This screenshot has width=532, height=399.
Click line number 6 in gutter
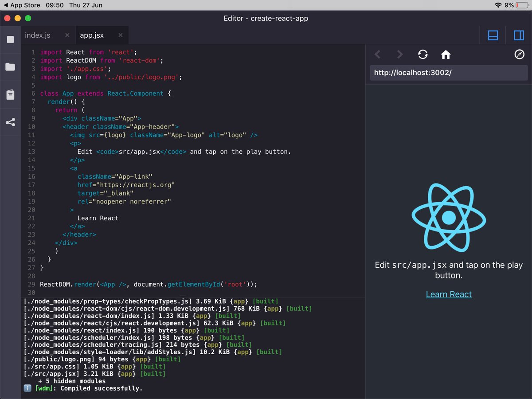33,94
